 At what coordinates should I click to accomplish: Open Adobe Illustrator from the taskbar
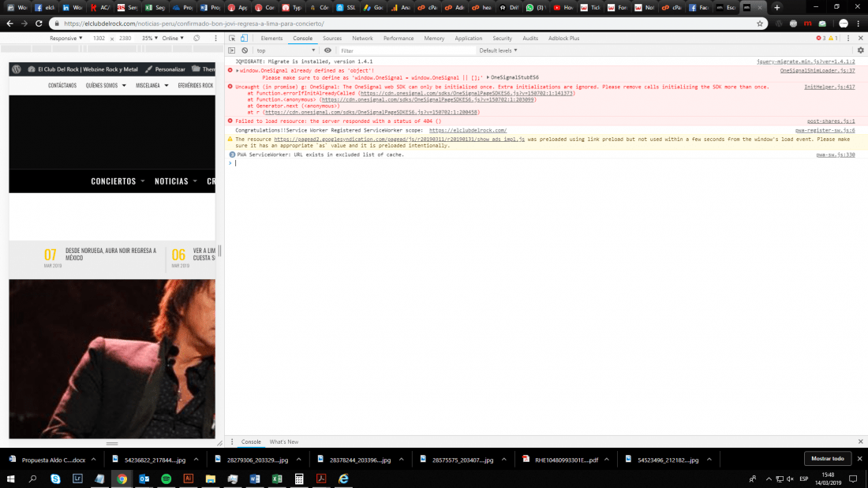(x=189, y=479)
